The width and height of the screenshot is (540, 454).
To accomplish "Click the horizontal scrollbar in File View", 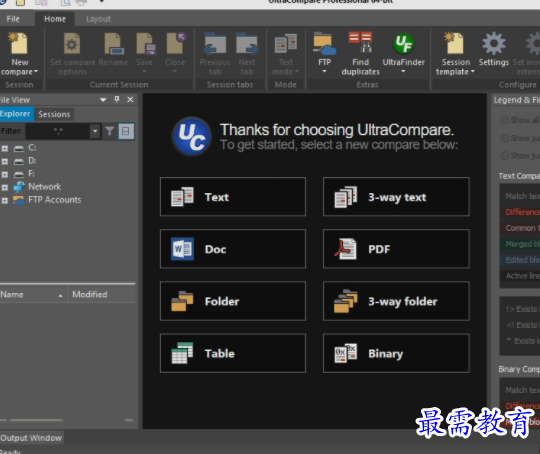I will click(x=36, y=420).
